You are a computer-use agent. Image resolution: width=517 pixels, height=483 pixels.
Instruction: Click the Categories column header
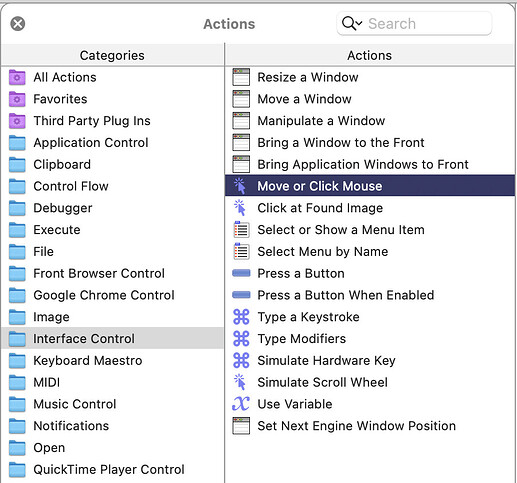112,55
